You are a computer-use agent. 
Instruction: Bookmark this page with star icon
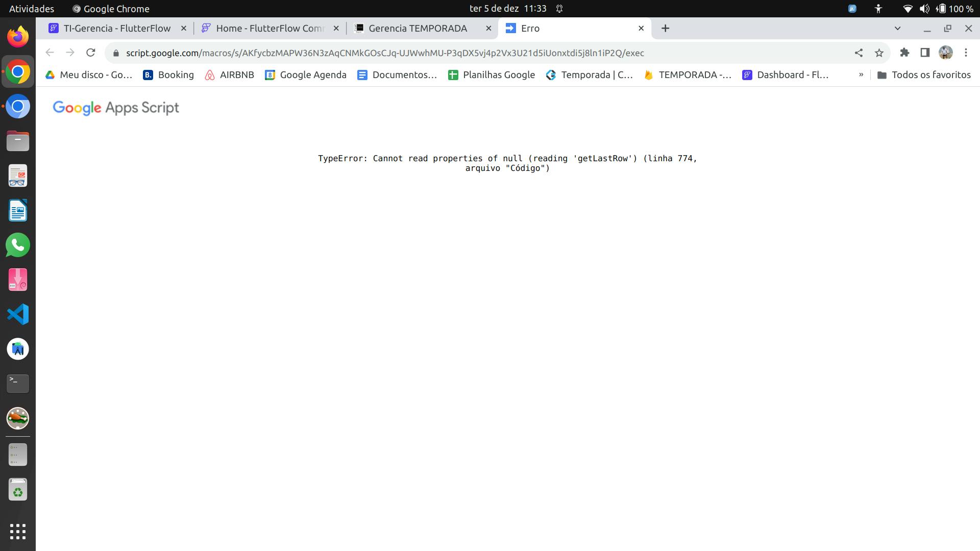879,53
